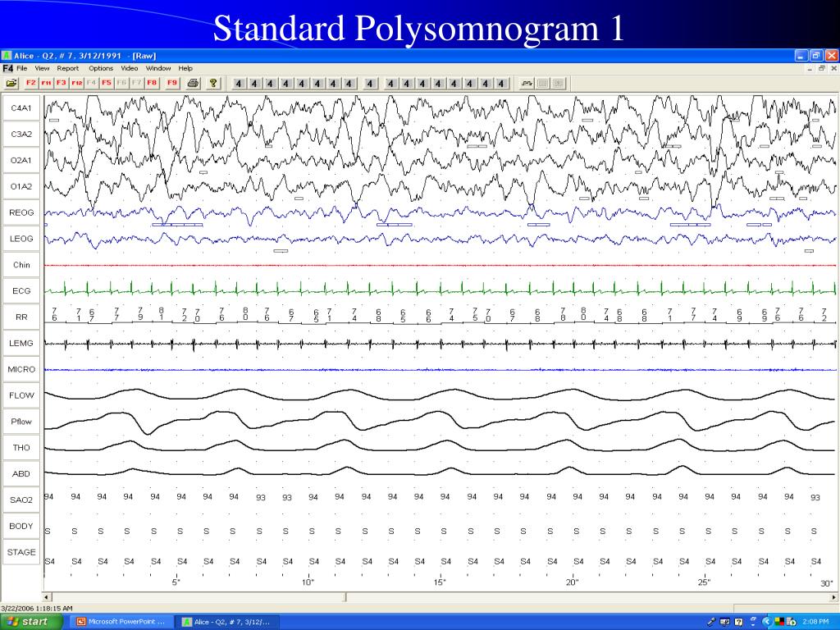Open the Options menu
Screen dimensions: 840x630
101,68
